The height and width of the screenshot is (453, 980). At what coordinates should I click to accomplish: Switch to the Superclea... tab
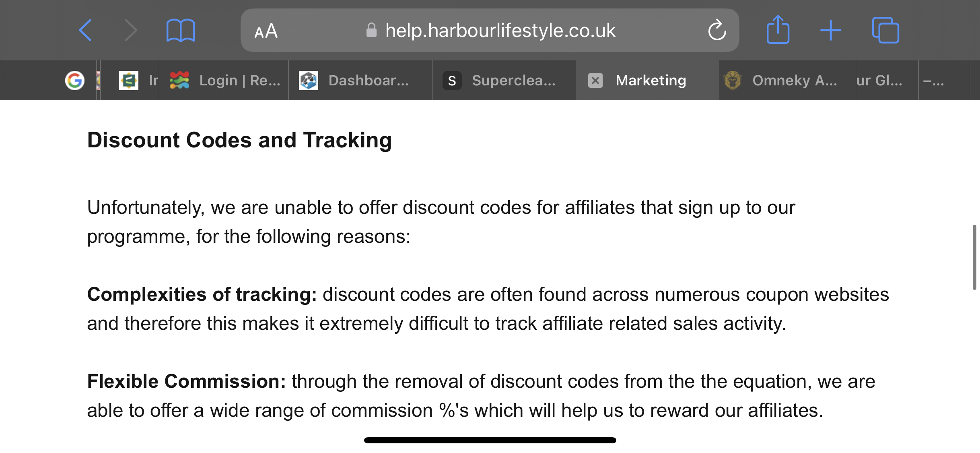pyautogui.click(x=504, y=81)
